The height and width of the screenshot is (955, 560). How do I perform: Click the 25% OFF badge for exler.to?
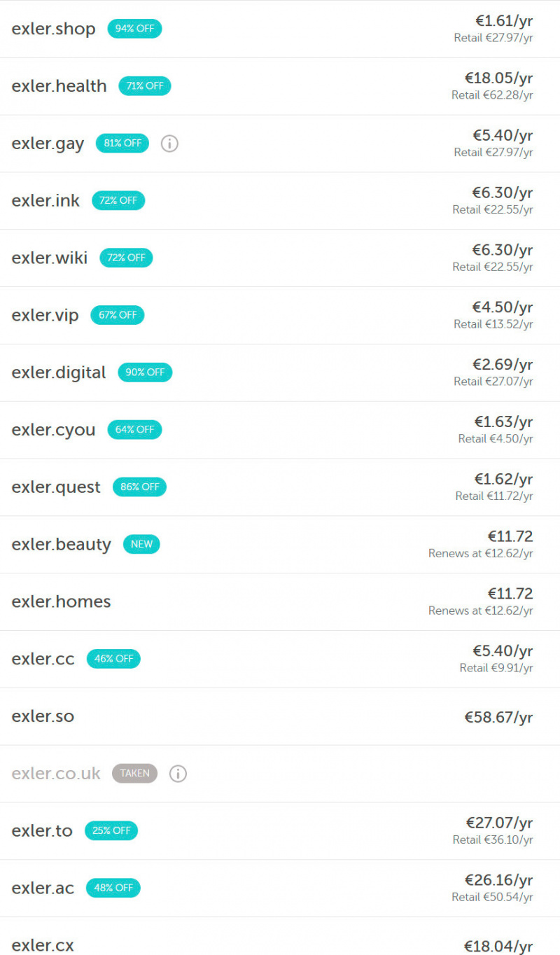112,831
